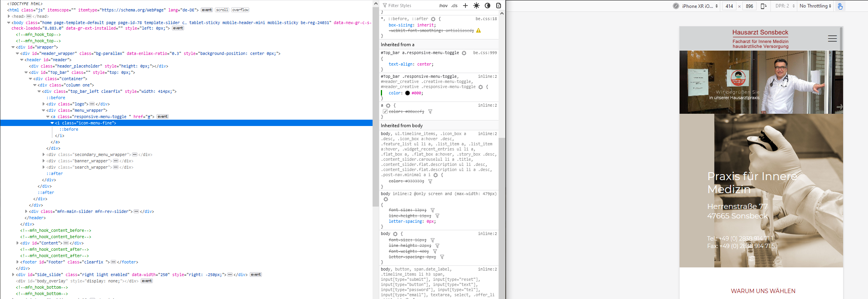Screen dimensions: 868x299
Task: Click the viewport height field 896
Action: click(749, 6)
